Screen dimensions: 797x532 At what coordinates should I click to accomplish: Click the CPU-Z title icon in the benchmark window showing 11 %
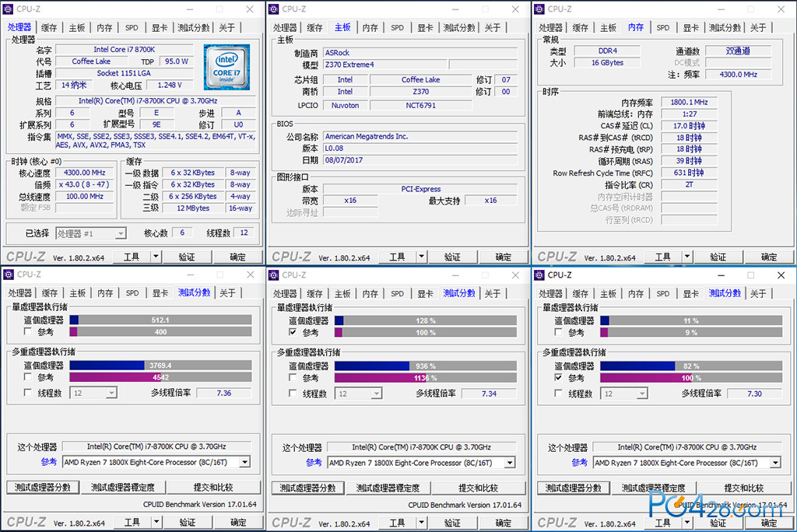point(540,275)
